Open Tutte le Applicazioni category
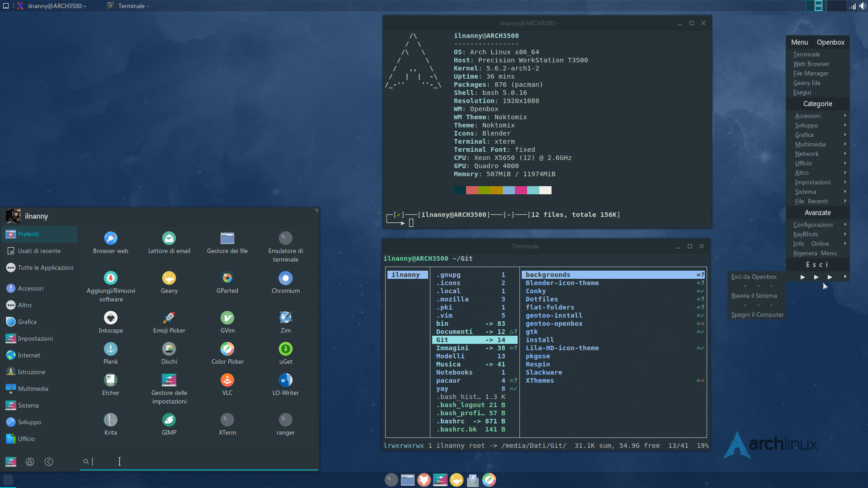This screenshot has width=868, height=488. pos(45,267)
